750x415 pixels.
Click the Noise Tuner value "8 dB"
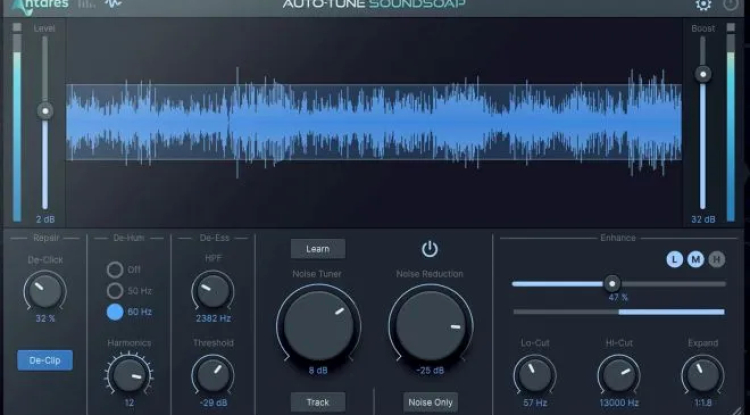pos(318,370)
